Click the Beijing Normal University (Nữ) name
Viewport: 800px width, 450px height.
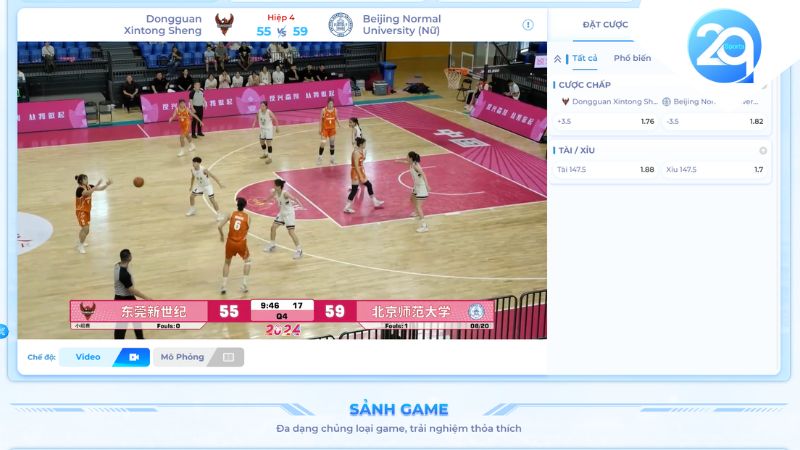pos(402,24)
